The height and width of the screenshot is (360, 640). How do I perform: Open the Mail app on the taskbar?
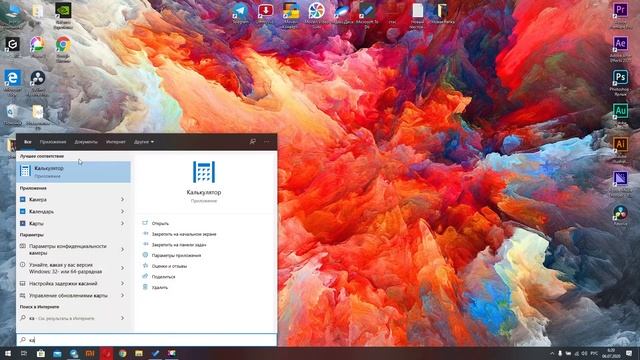pyautogui.click(x=57, y=353)
